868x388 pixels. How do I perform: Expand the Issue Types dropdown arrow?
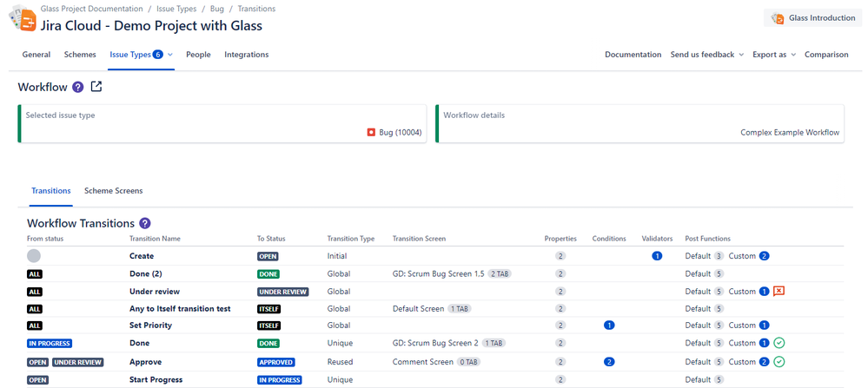click(170, 54)
